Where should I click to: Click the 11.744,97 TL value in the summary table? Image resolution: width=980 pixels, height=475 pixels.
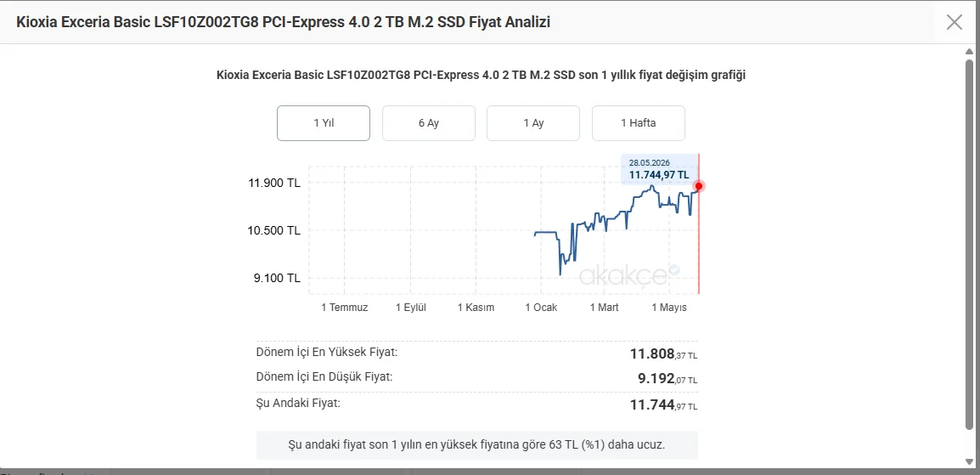664,405
